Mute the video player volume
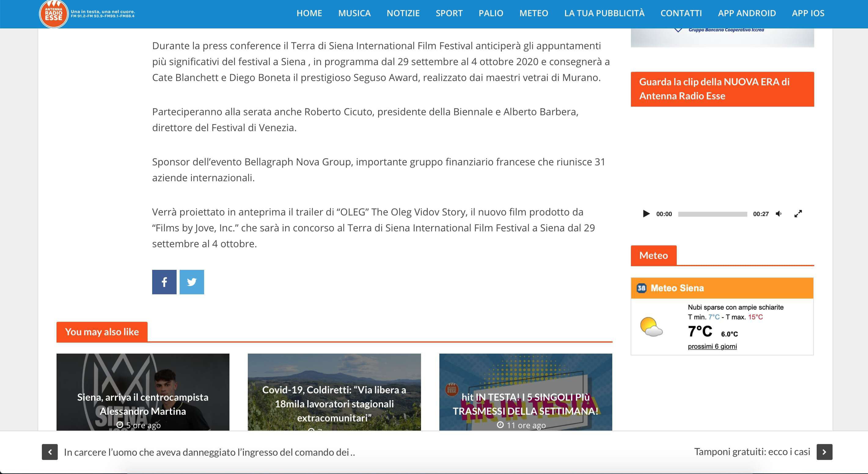 click(x=779, y=214)
